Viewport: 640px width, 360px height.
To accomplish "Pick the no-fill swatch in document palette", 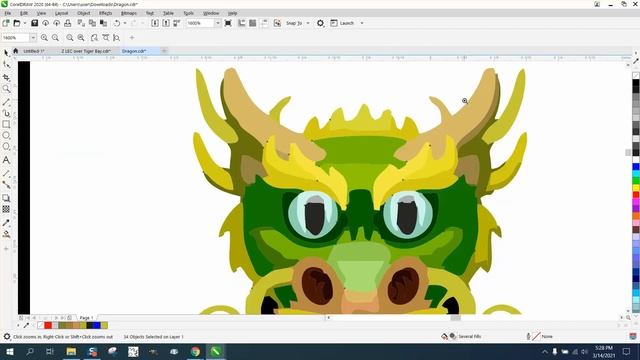I will click(40, 325).
